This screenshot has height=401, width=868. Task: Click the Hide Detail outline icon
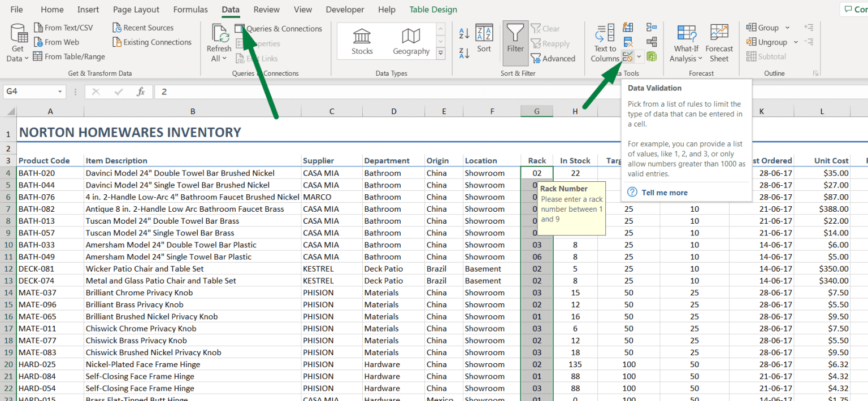point(808,42)
